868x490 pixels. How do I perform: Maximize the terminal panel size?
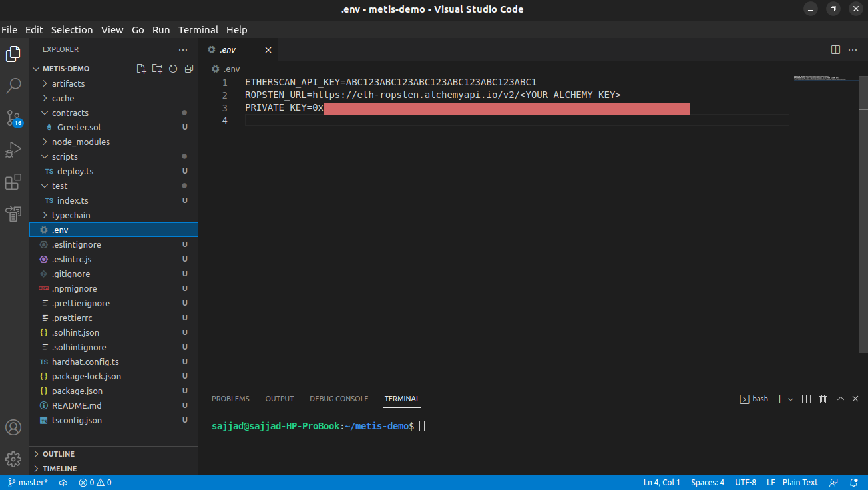(x=840, y=399)
